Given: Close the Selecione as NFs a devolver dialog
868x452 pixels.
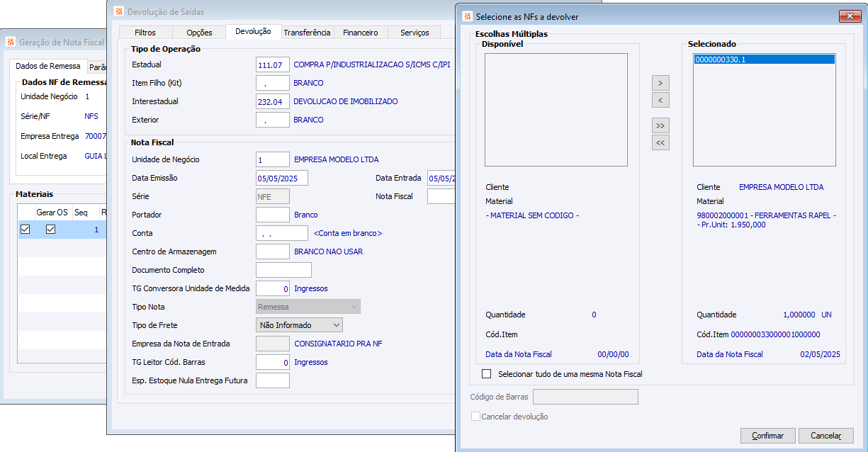Looking at the screenshot, I should click(849, 16).
